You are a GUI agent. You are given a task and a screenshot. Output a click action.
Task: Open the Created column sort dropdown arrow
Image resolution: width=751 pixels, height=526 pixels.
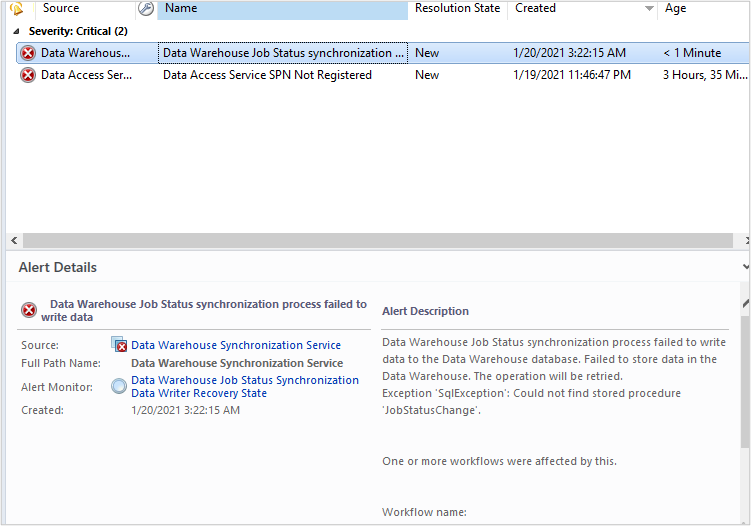click(x=649, y=8)
